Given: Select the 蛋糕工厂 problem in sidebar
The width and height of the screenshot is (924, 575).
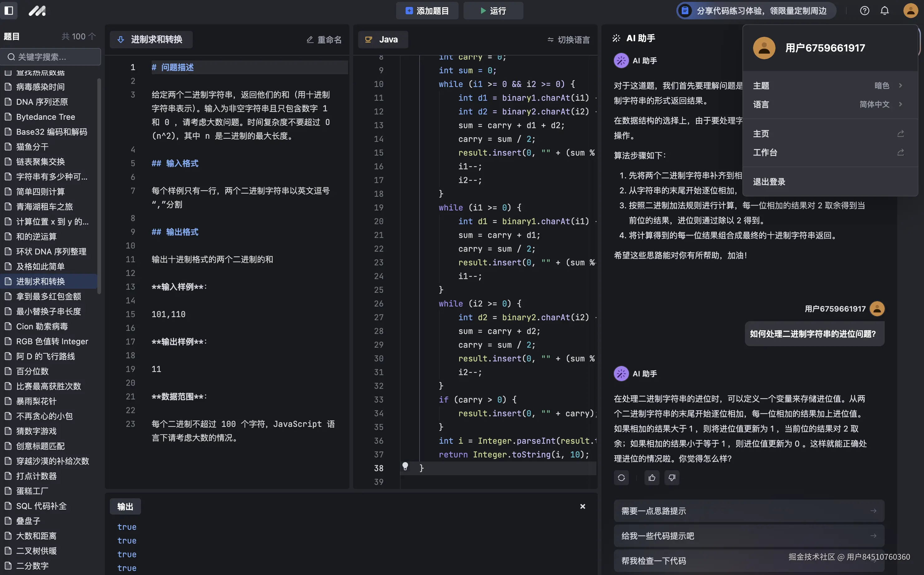Looking at the screenshot, I should [32, 491].
